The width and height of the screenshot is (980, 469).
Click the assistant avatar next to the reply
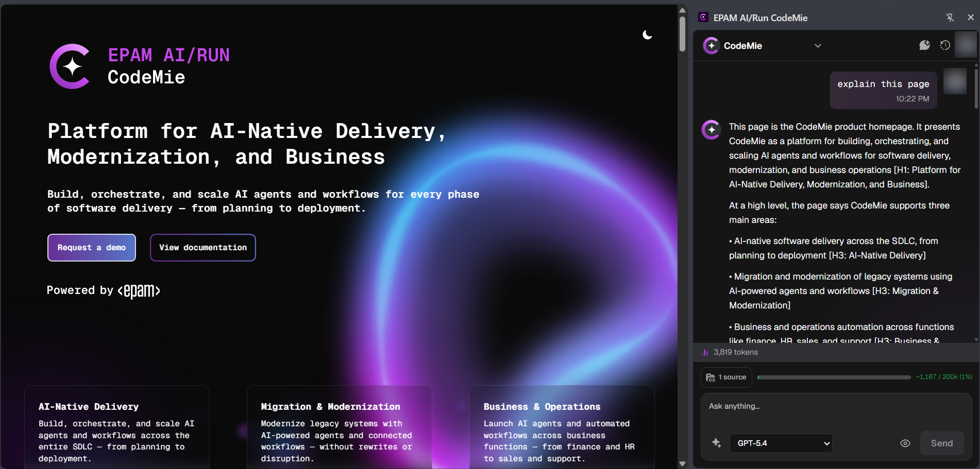712,130
